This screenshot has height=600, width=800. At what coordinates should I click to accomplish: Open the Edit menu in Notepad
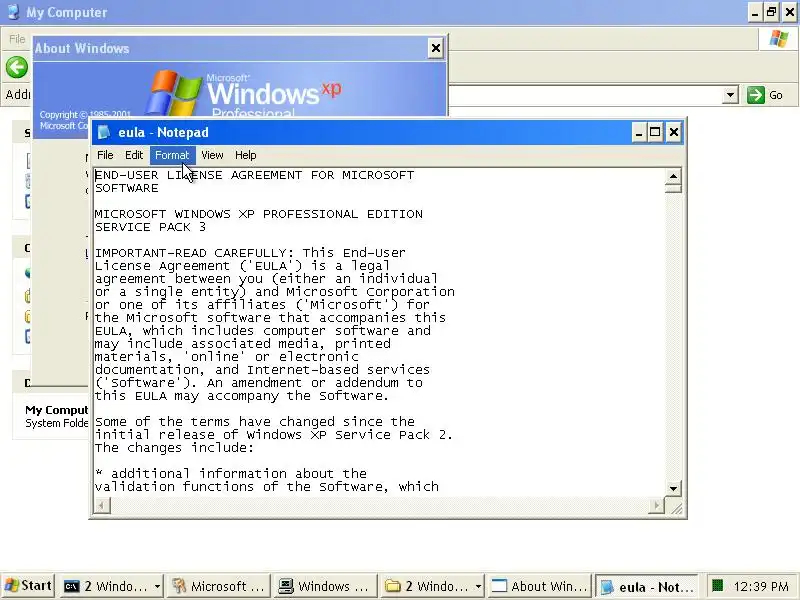click(134, 155)
